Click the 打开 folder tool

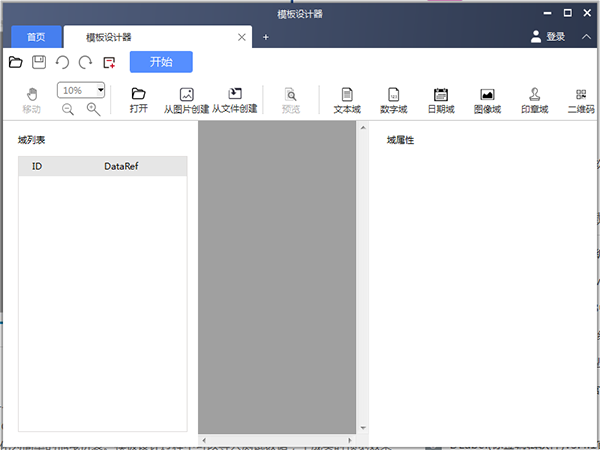[139, 100]
